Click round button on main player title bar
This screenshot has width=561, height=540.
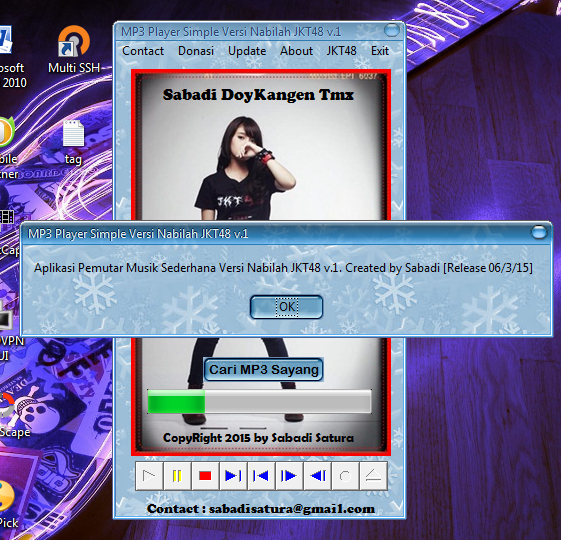click(x=391, y=30)
